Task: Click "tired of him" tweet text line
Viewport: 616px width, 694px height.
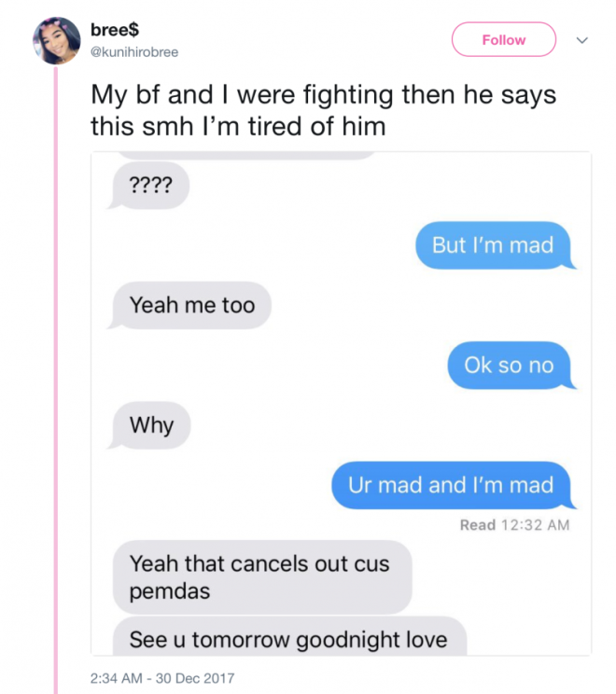Action: pos(316,126)
